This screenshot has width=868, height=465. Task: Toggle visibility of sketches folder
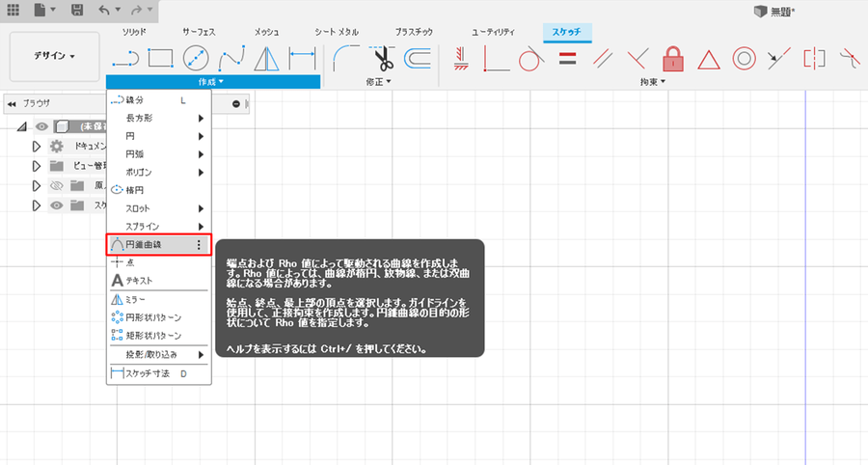tap(57, 205)
